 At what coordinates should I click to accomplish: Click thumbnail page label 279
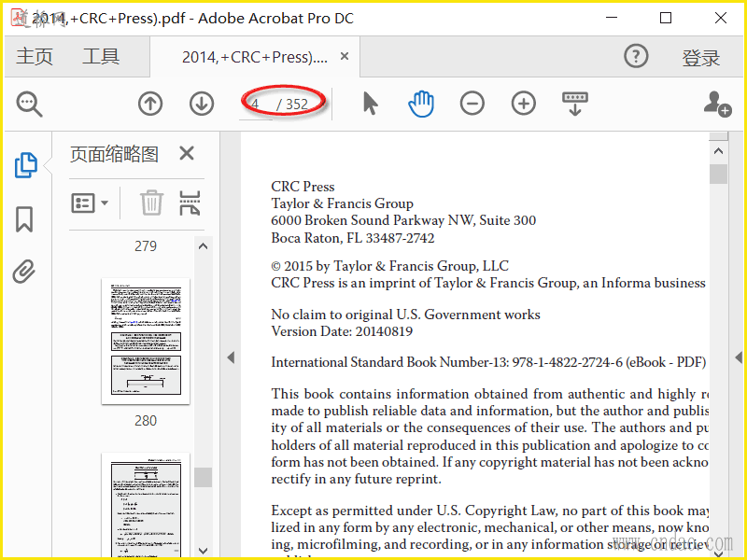[x=146, y=245]
